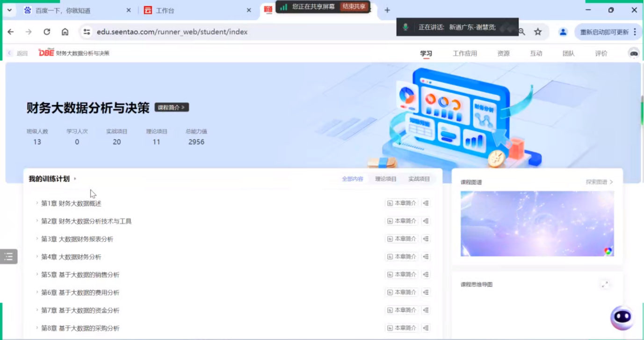Select the 理论项目 filter tab
The image size is (644, 340).
(x=385, y=178)
